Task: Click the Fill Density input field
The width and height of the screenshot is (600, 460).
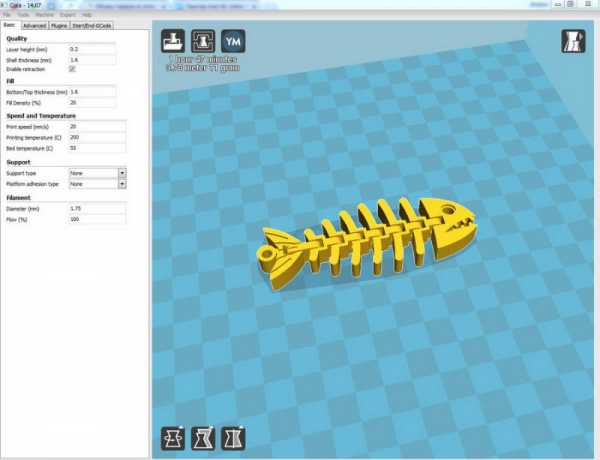Action: click(x=92, y=102)
